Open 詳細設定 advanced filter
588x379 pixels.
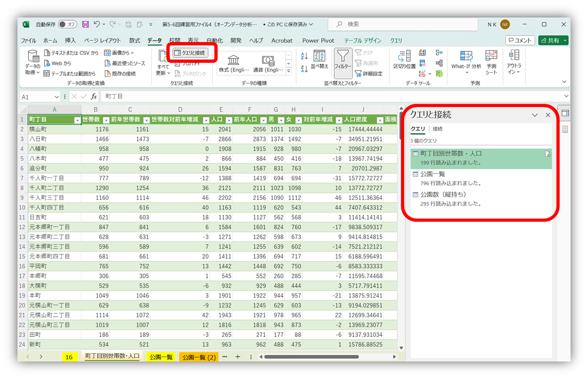click(x=369, y=74)
